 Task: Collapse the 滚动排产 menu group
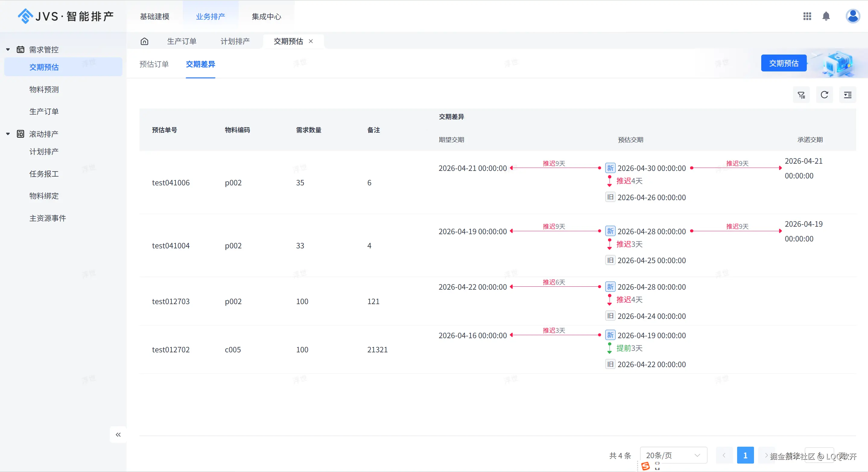(8, 134)
